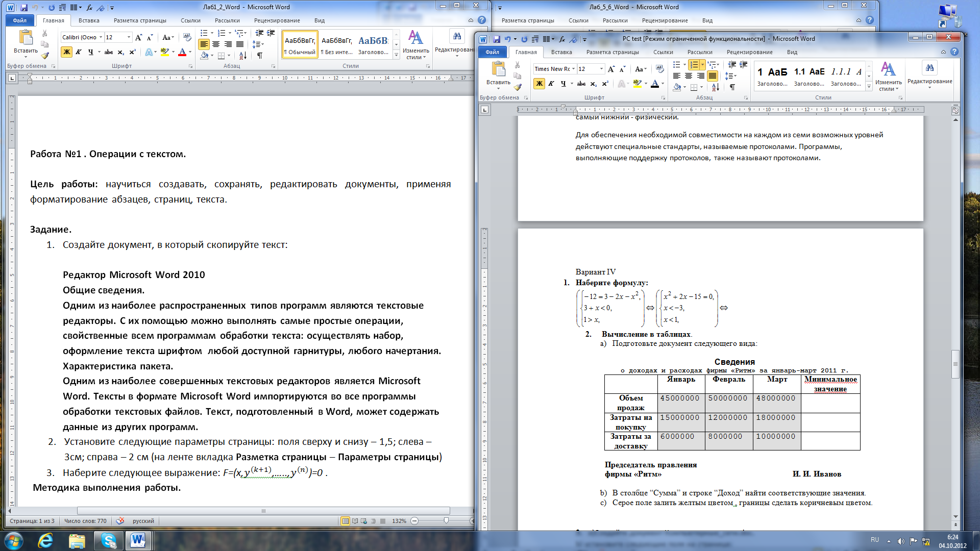Click Increase Indent icon in PC test window

744,65
